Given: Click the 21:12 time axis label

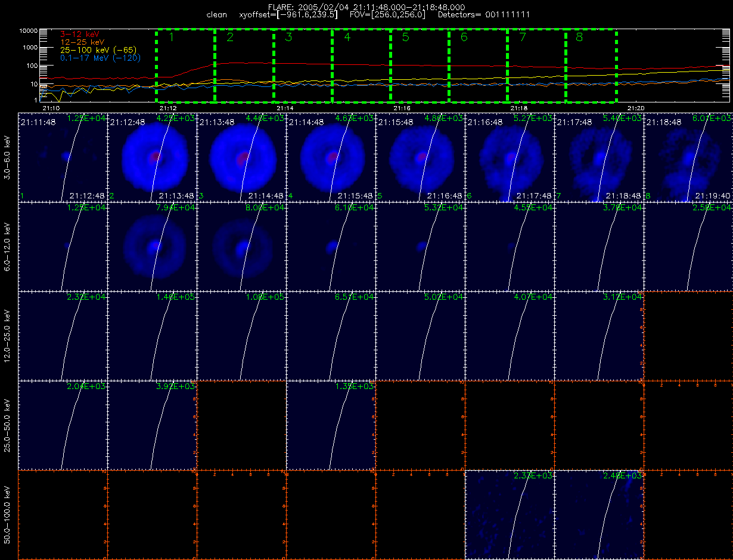Looking at the screenshot, I should point(168,108).
